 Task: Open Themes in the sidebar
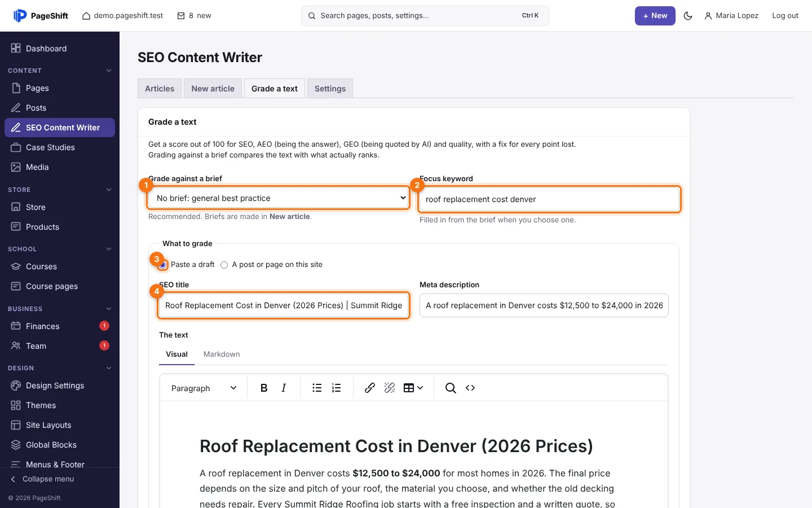[60, 405]
